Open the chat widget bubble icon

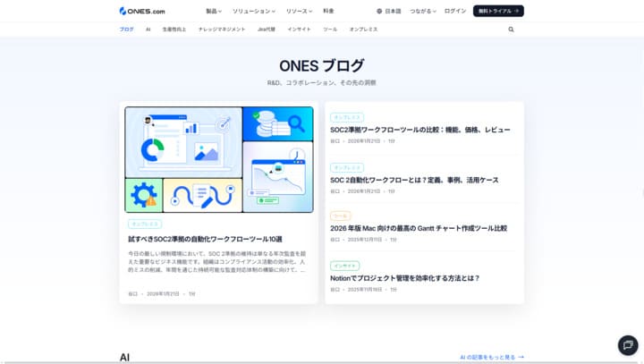click(x=628, y=344)
